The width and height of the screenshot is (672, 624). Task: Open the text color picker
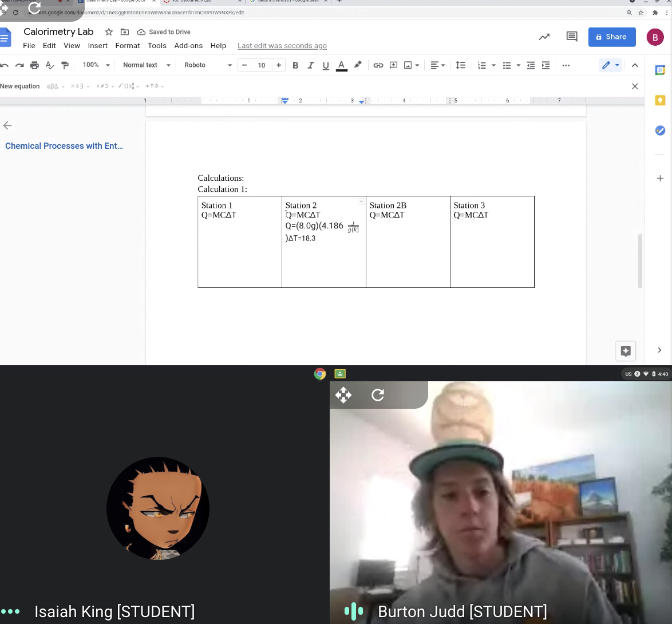click(x=341, y=65)
